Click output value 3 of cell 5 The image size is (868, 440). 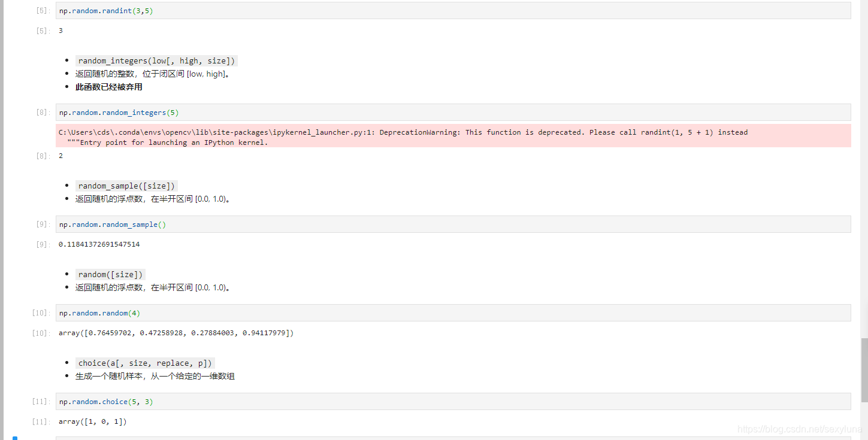[61, 31]
